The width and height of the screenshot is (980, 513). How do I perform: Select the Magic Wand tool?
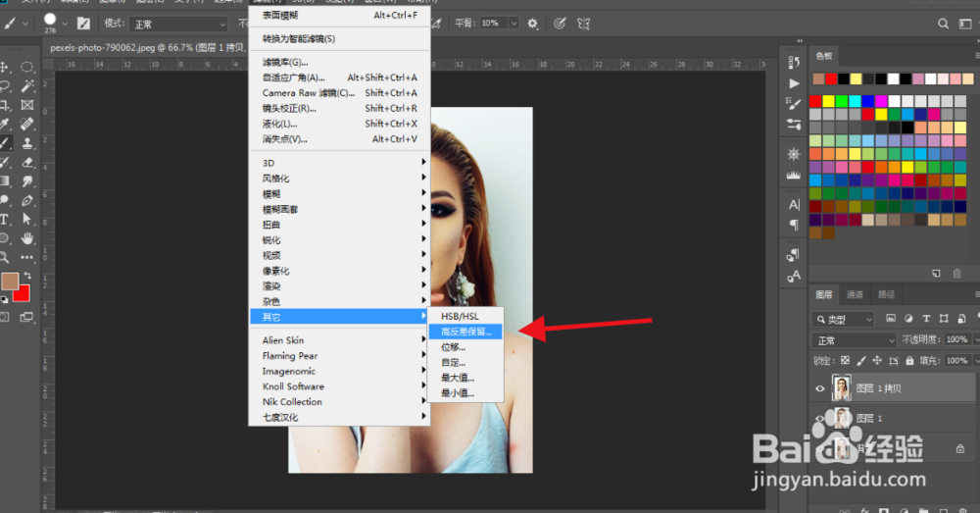pyautogui.click(x=26, y=85)
